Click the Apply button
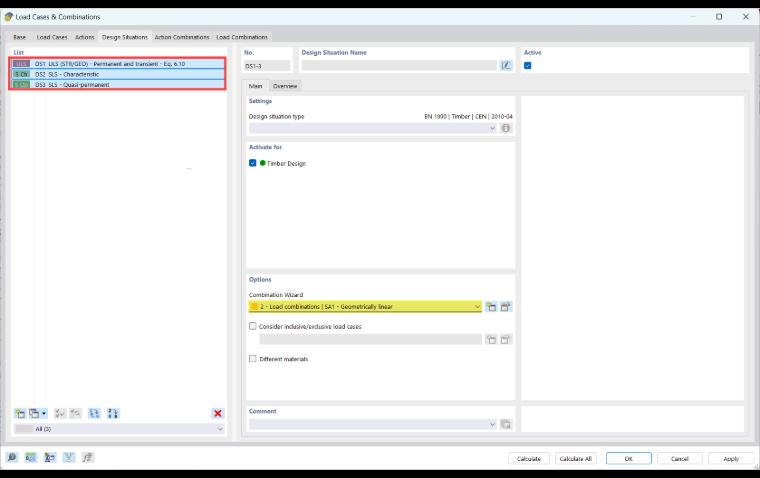The width and height of the screenshot is (760, 478). (731, 459)
